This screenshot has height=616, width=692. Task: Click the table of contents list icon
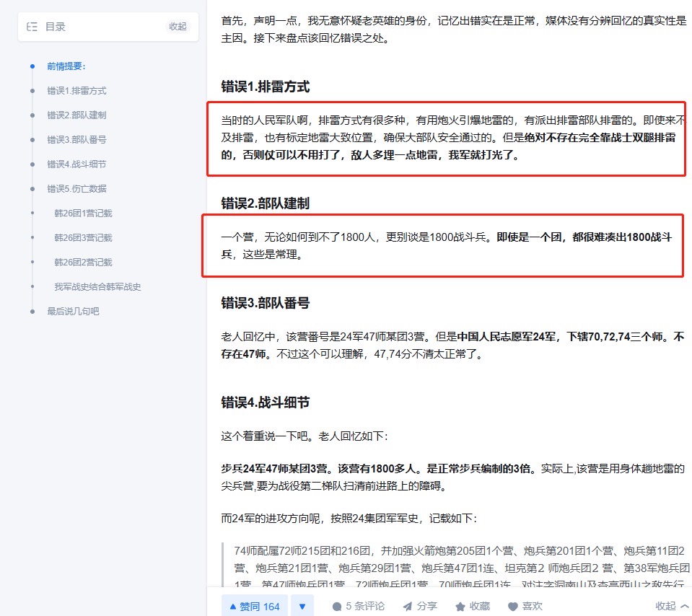tap(32, 27)
